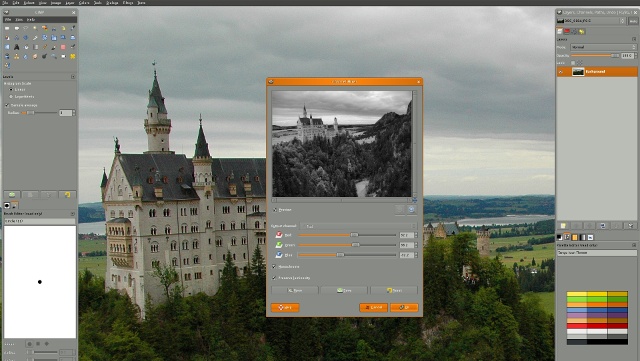Choose the Logarithmic histogram scale radio
640x361 pixels.
[11, 97]
